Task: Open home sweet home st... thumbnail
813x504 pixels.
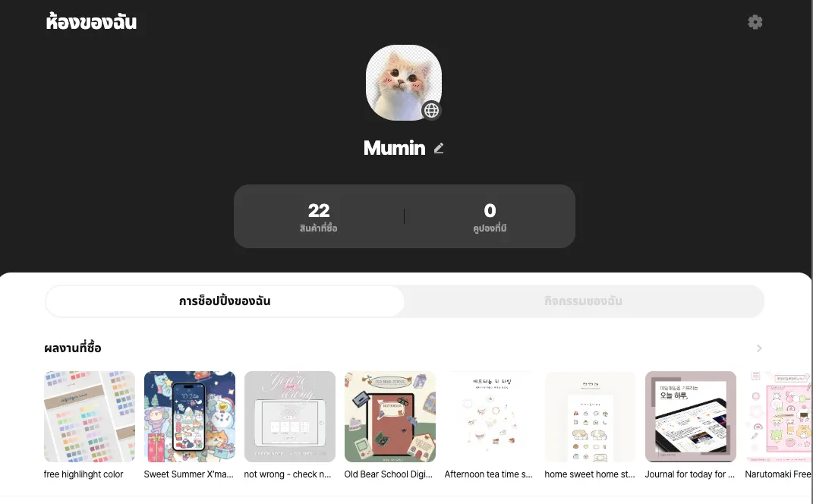Action: tap(590, 417)
